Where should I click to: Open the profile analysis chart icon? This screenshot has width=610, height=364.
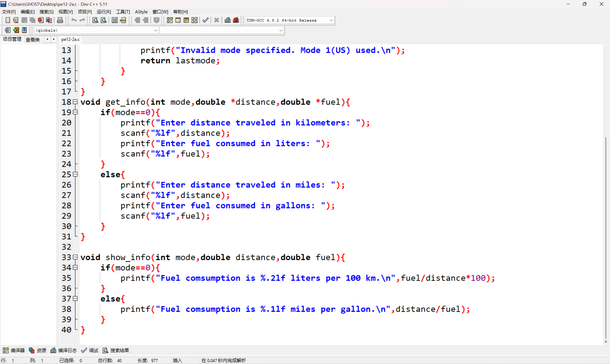coord(228,20)
